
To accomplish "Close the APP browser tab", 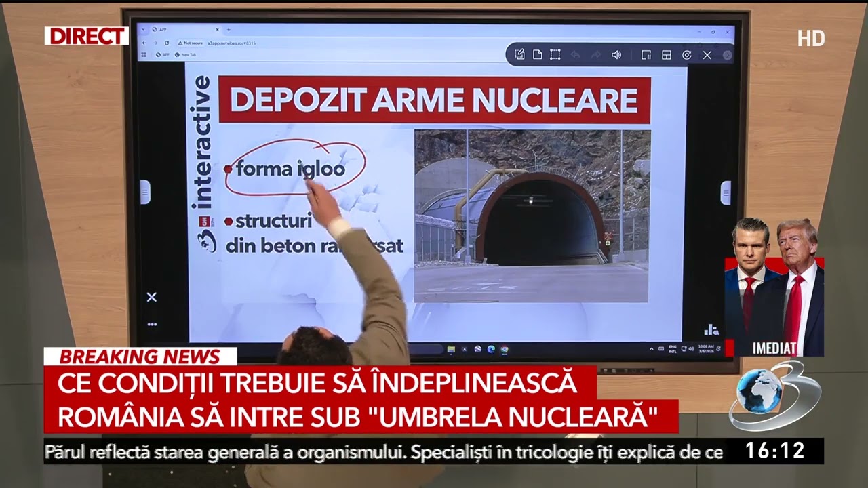I will (217, 30).
